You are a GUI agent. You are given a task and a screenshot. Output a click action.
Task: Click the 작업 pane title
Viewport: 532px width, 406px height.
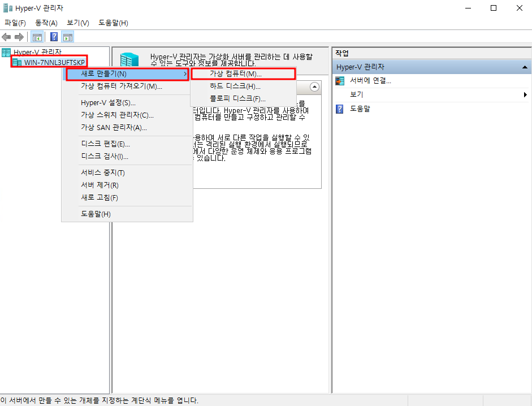coord(342,53)
